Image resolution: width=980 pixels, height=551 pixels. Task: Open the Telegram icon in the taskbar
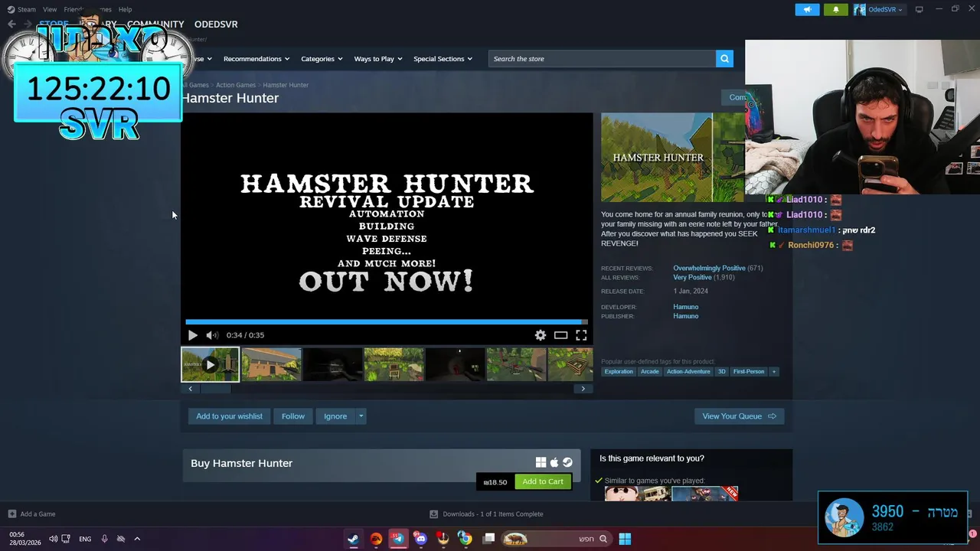pos(398,539)
